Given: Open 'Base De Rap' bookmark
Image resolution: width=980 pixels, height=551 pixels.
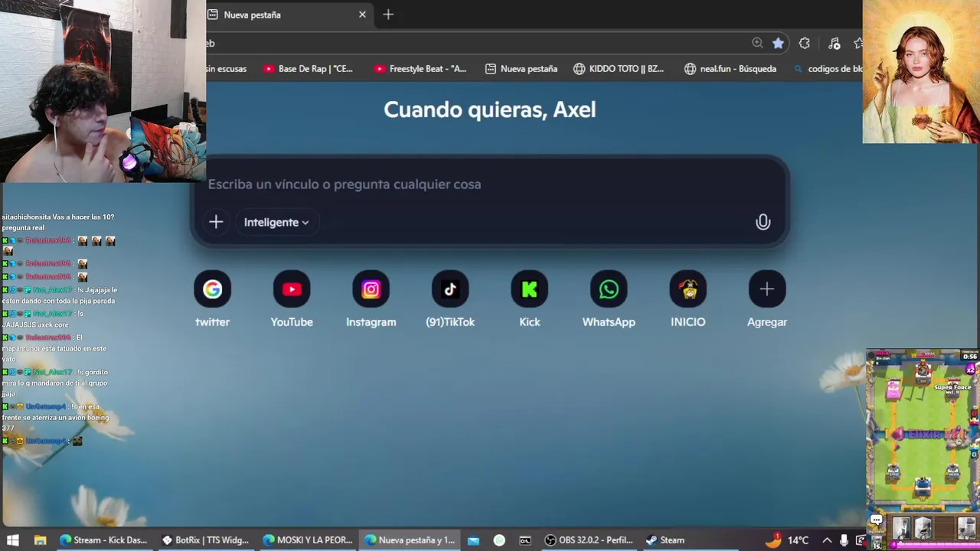Looking at the screenshot, I should (x=308, y=69).
